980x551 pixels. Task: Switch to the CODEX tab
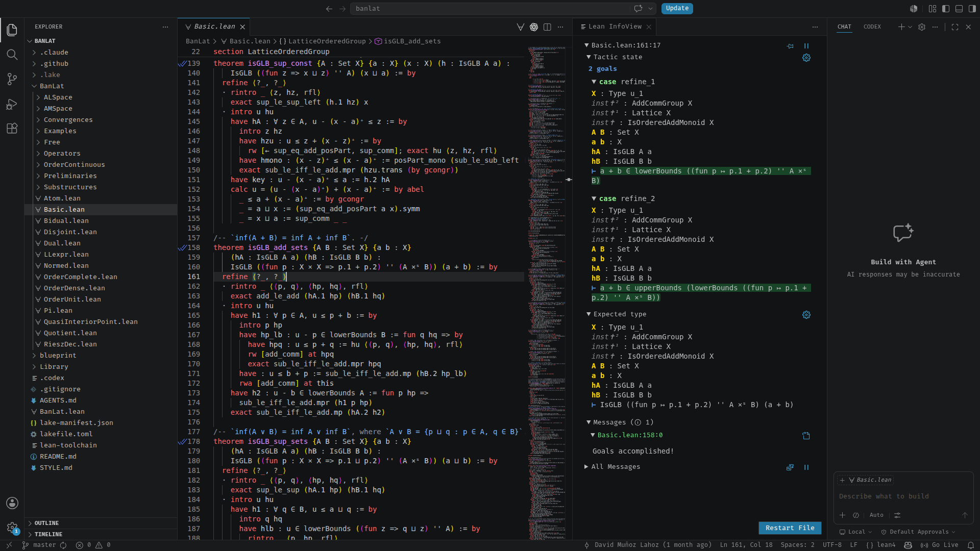click(872, 27)
